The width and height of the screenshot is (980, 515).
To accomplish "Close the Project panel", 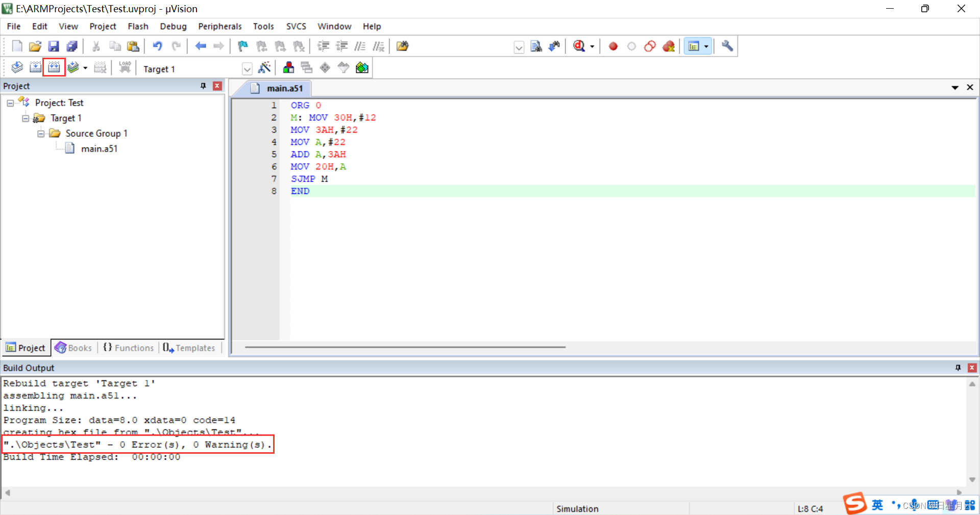I will point(217,86).
